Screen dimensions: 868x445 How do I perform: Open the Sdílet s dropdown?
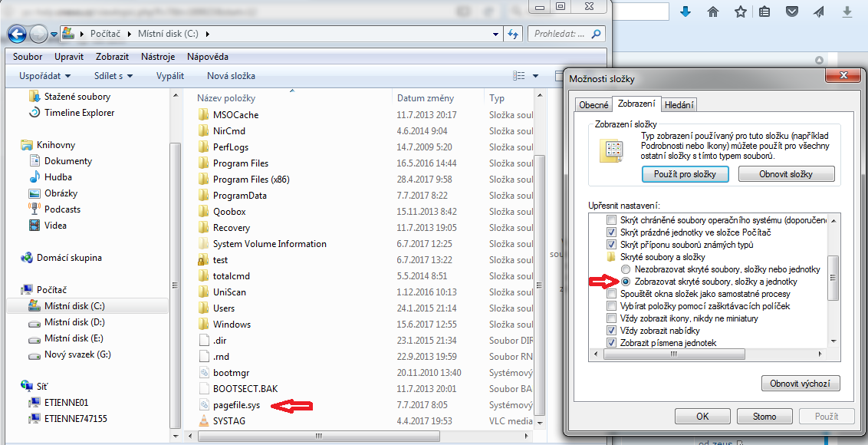113,76
